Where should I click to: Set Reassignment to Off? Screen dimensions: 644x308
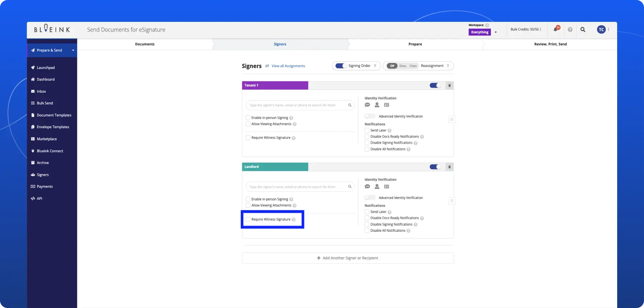[392, 66]
